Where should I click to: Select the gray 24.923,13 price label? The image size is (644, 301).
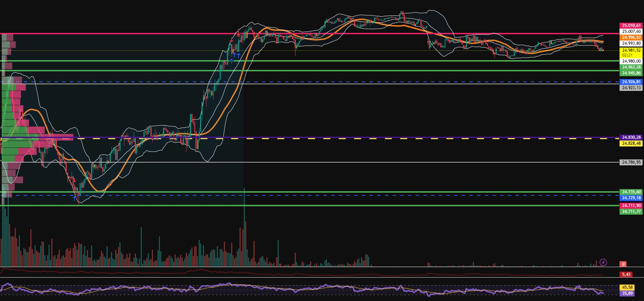(x=631, y=88)
